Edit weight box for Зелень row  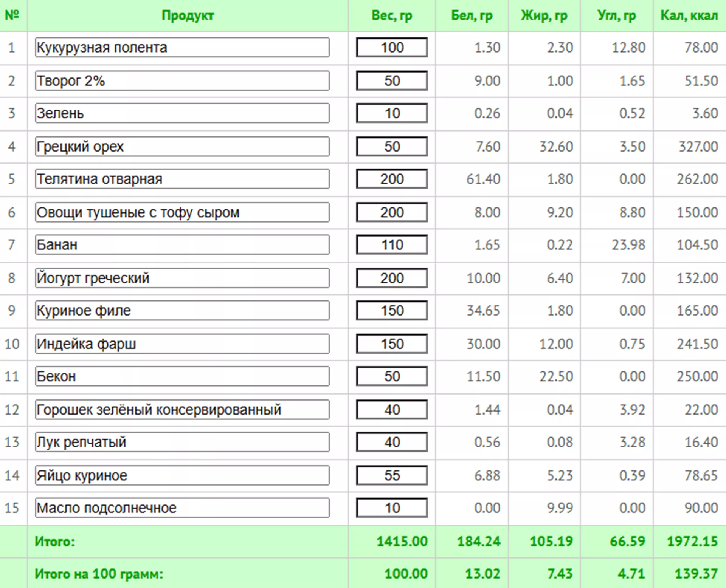(392, 113)
